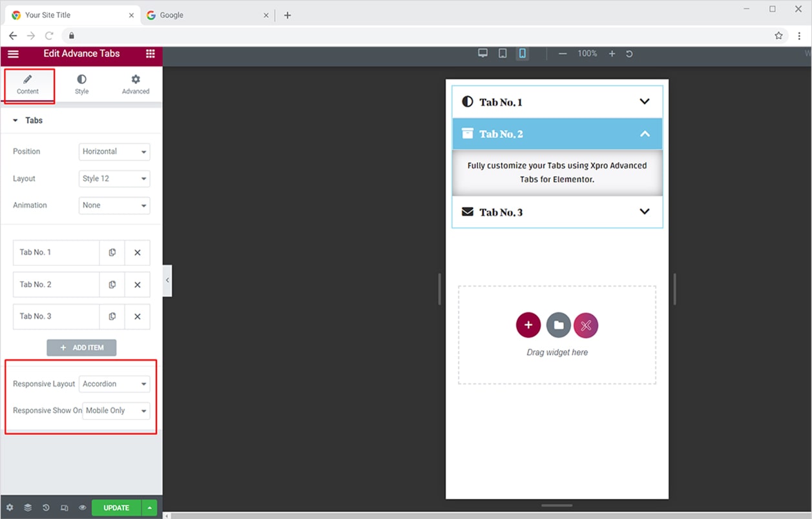Viewport: 812px width, 519px height.
Task: Click the Tab No. 1 half-circle icon
Action: click(468, 102)
